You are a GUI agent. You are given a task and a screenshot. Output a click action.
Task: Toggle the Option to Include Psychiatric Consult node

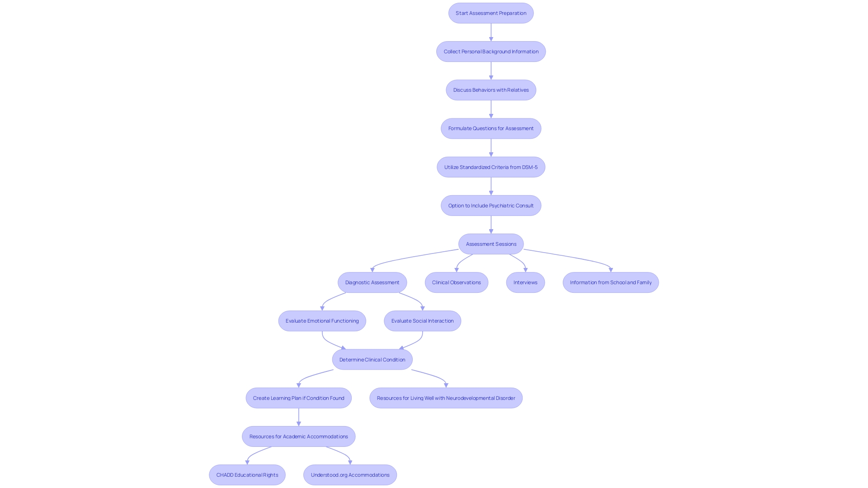click(x=491, y=205)
